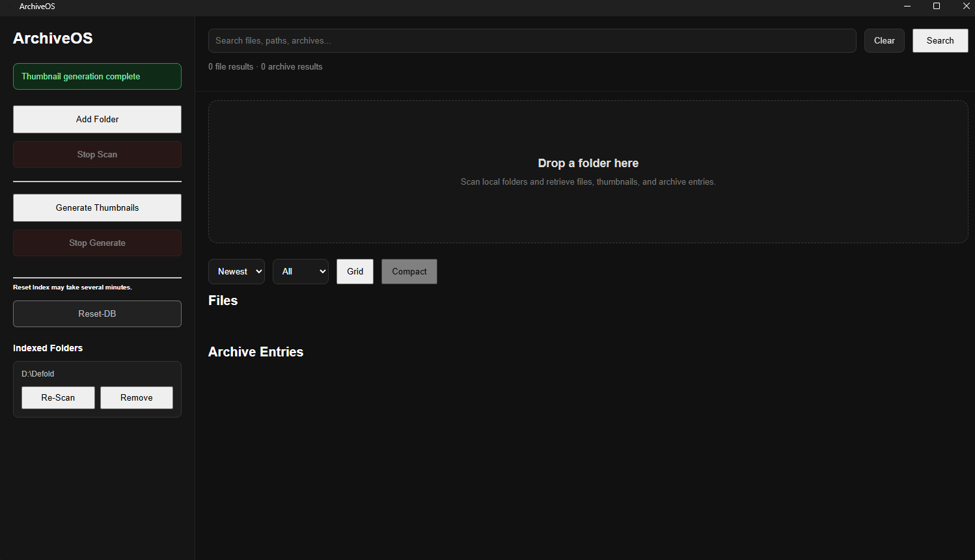
Task: Re-Scan the D:\Defold folder
Action: point(58,397)
